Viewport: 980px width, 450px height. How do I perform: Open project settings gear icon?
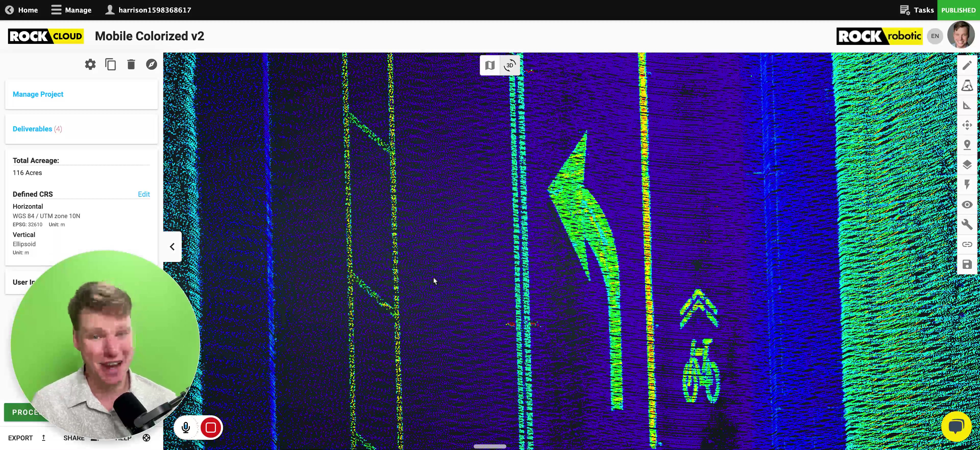(x=90, y=64)
